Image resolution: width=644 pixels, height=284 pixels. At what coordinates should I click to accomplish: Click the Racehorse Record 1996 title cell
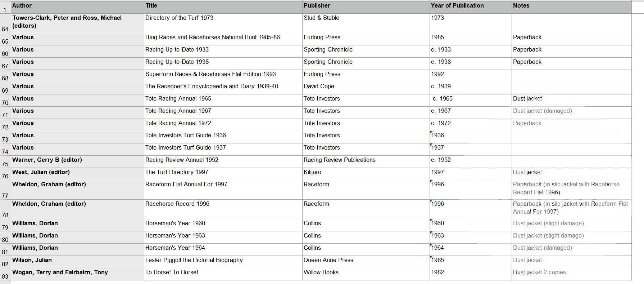click(223, 209)
